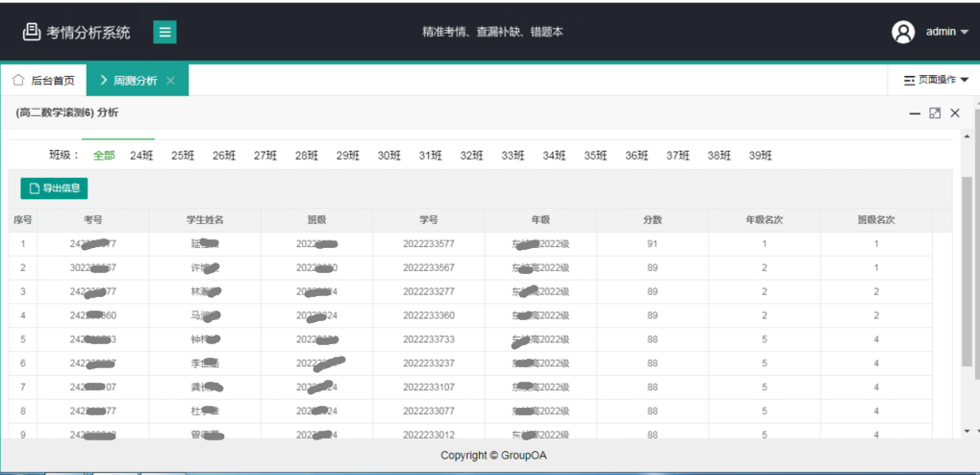Click the system logo icon
The width and height of the screenshot is (980, 475).
coord(32,32)
